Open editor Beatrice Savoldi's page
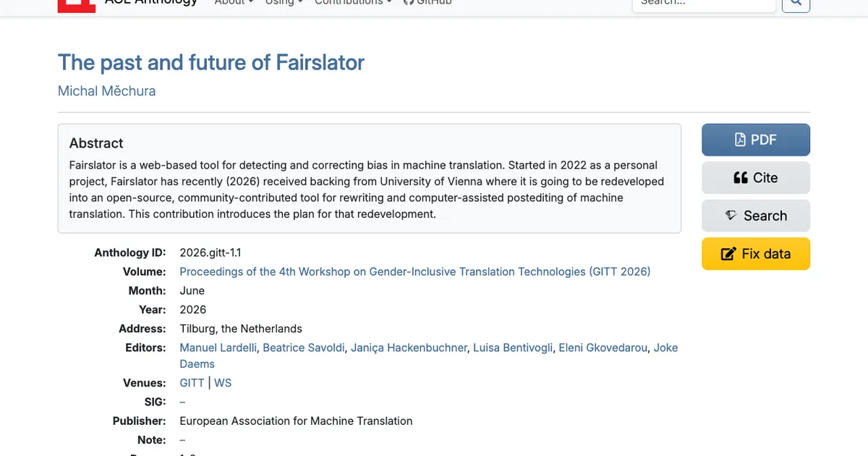 click(x=304, y=347)
